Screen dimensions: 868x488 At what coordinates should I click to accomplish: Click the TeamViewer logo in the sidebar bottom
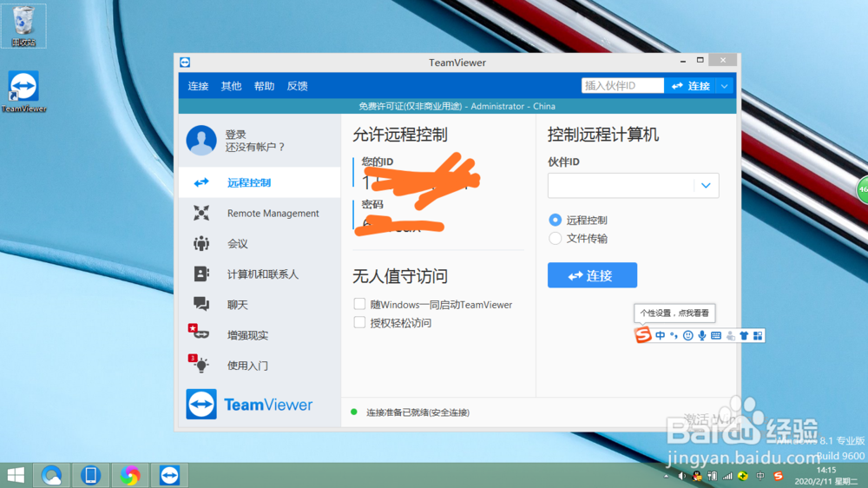249,405
